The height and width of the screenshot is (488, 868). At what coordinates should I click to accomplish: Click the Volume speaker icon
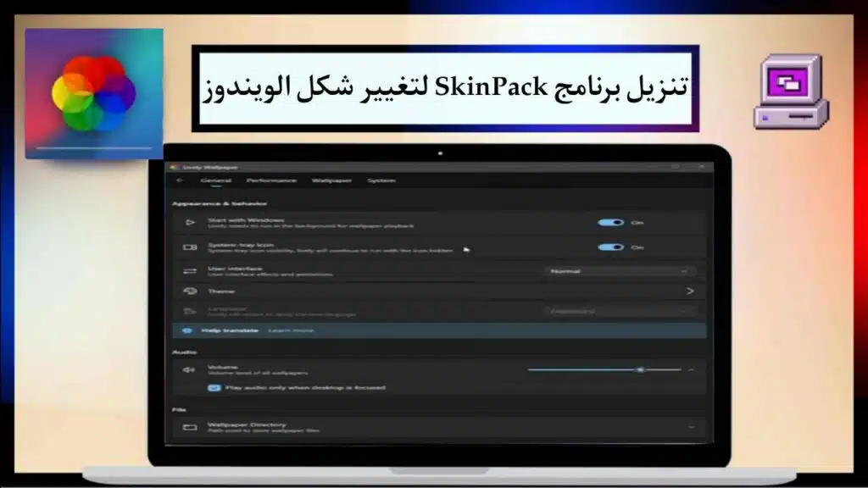click(189, 369)
